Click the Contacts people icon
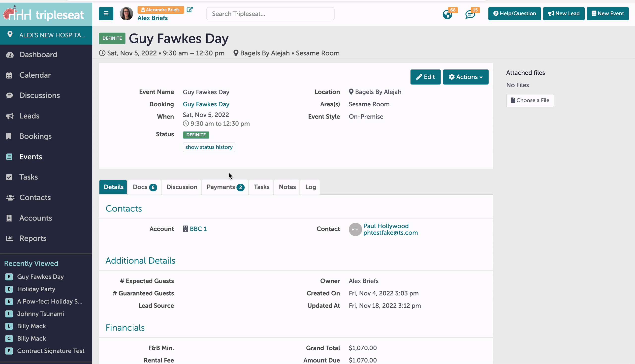 [x=10, y=198]
